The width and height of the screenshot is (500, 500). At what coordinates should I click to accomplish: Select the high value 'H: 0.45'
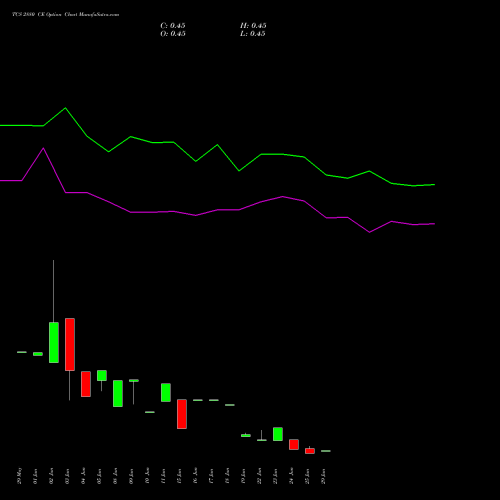pos(253,26)
